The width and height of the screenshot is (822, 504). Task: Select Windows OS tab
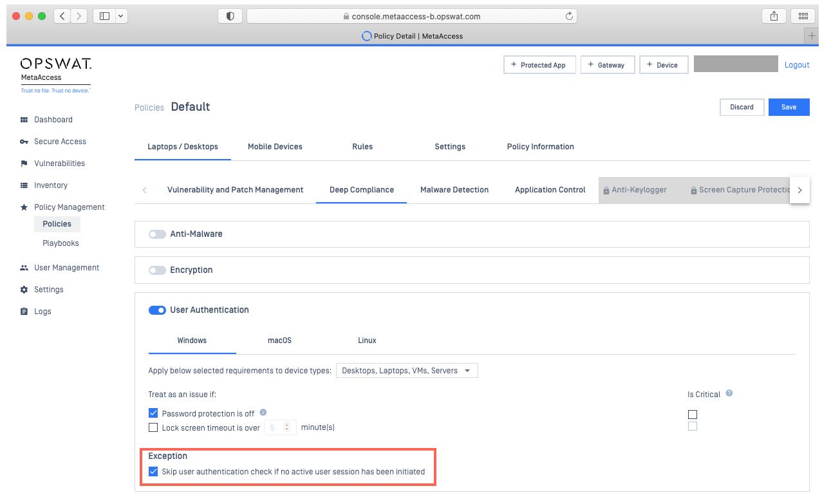point(192,341)
